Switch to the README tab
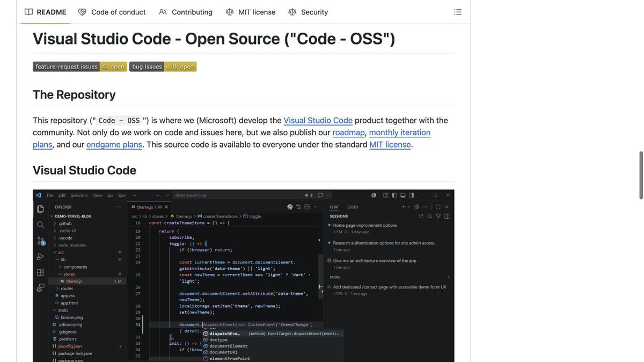This screenshot has height=362, width=644. 46,12
